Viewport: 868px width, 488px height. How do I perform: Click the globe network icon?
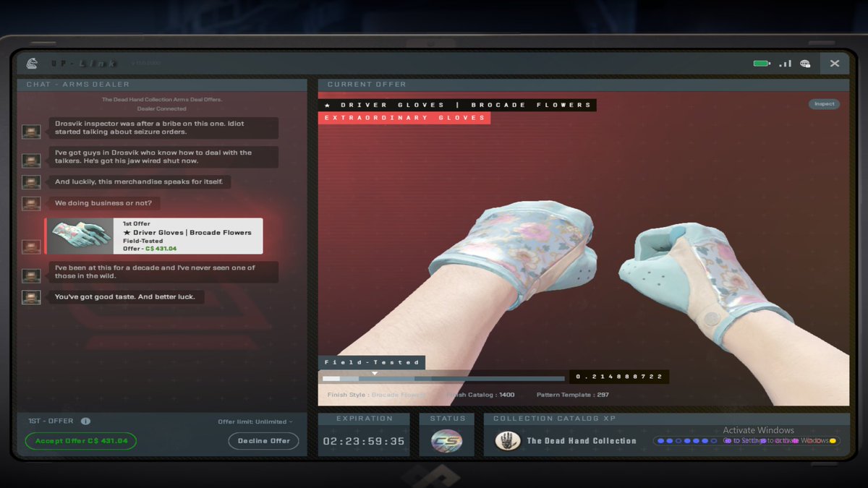coord(806,64)
